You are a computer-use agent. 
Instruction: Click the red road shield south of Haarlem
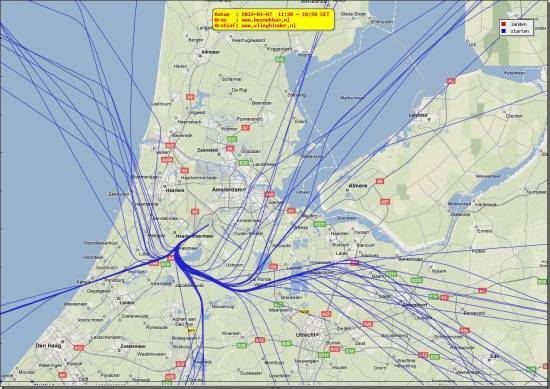pos(195,212)
